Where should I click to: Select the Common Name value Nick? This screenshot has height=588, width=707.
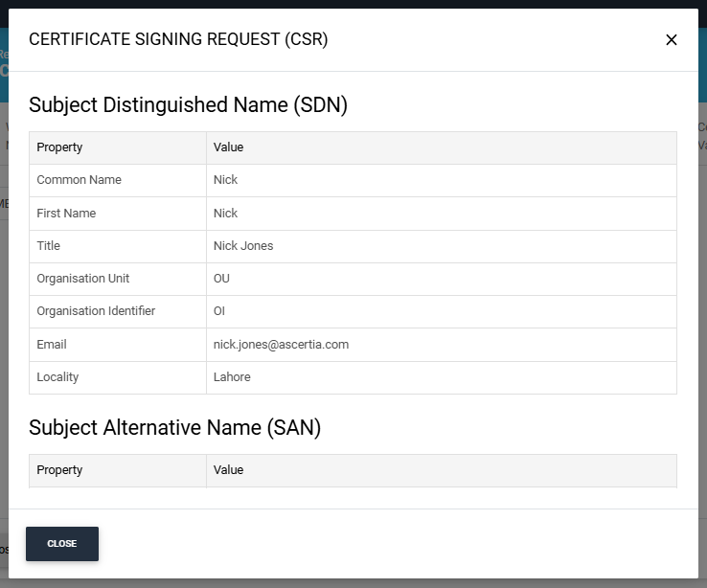coord(226,180)
